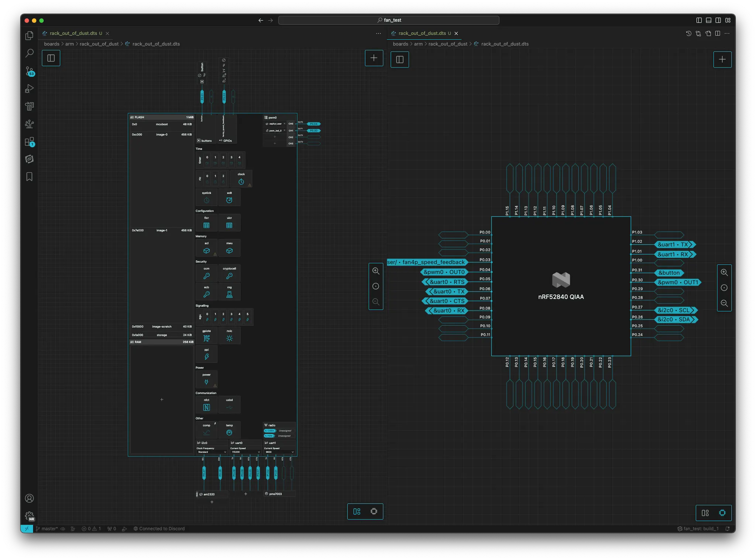Remove pwm_led_0 from pwm0 channel
756x560 pixels.
click(x=284, y=130)
